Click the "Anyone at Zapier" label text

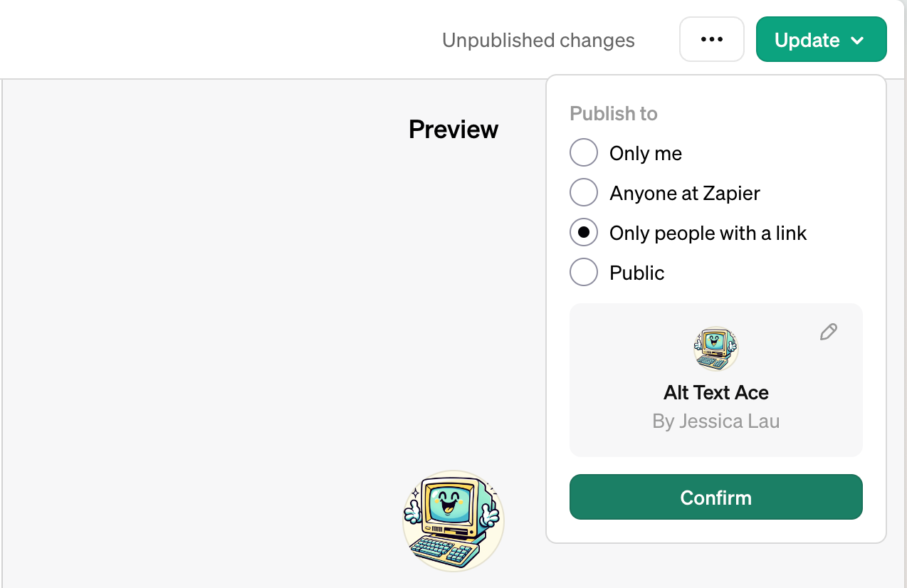(x=685, y=194)
